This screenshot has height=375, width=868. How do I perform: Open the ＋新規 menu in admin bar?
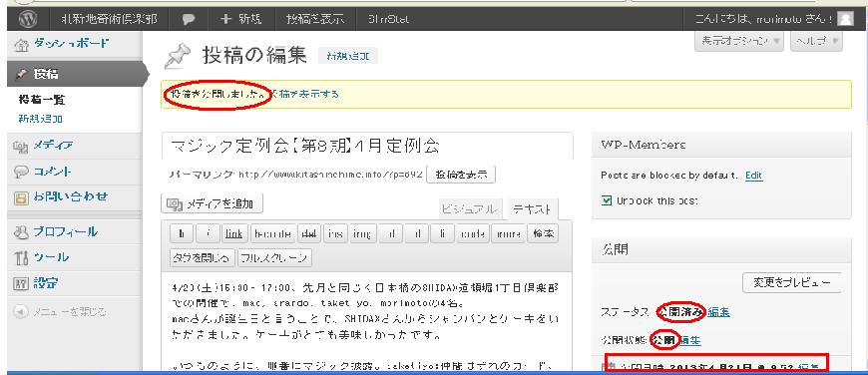pyautogui.click(x=240, y=19)
